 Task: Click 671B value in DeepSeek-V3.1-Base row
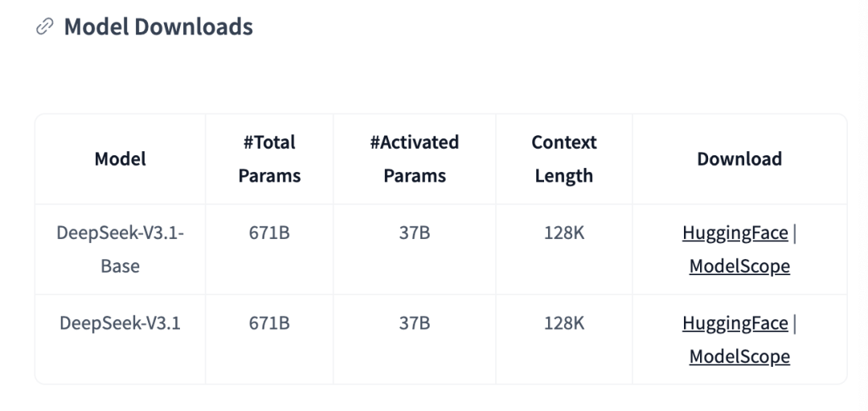pos(269,232)
